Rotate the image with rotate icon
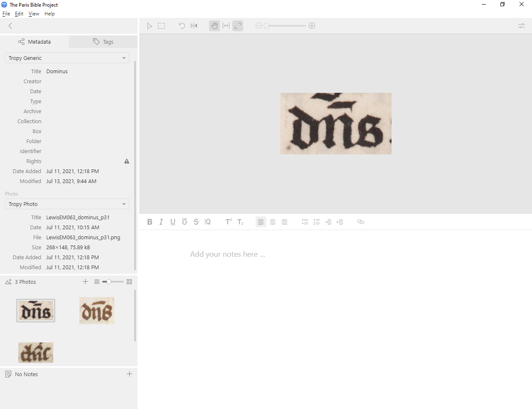This screenshot has height=409, width=532. click(x=182, y=26)
